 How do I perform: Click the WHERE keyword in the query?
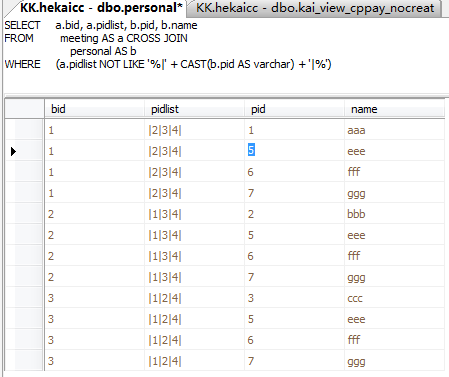(22, 64)
